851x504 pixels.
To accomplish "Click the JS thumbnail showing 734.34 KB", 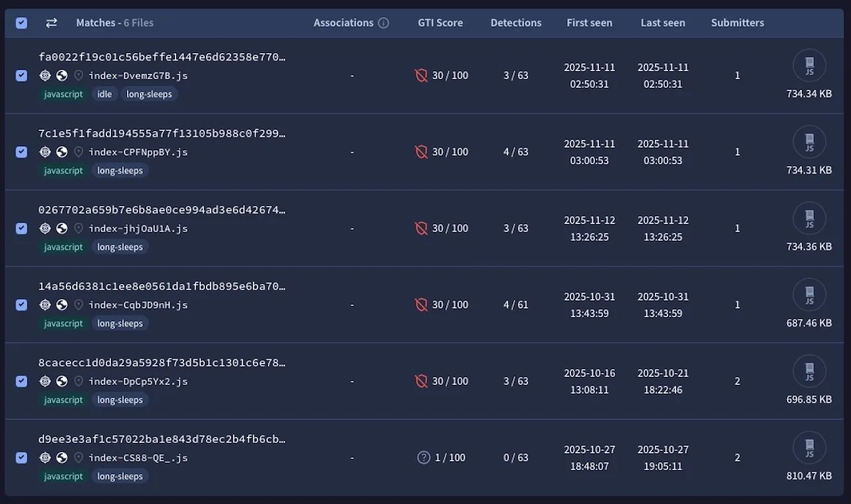I will point(809,65).
